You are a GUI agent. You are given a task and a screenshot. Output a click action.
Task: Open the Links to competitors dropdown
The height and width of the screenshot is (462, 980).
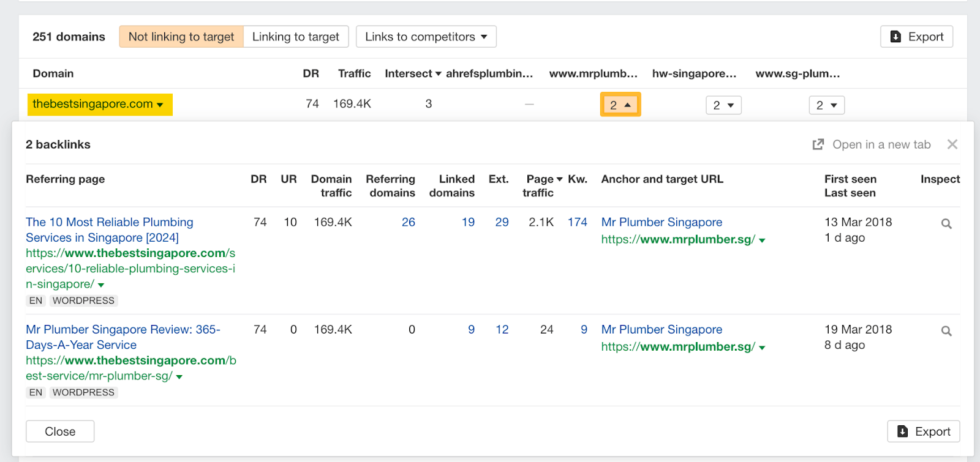(x=426, y=37)
